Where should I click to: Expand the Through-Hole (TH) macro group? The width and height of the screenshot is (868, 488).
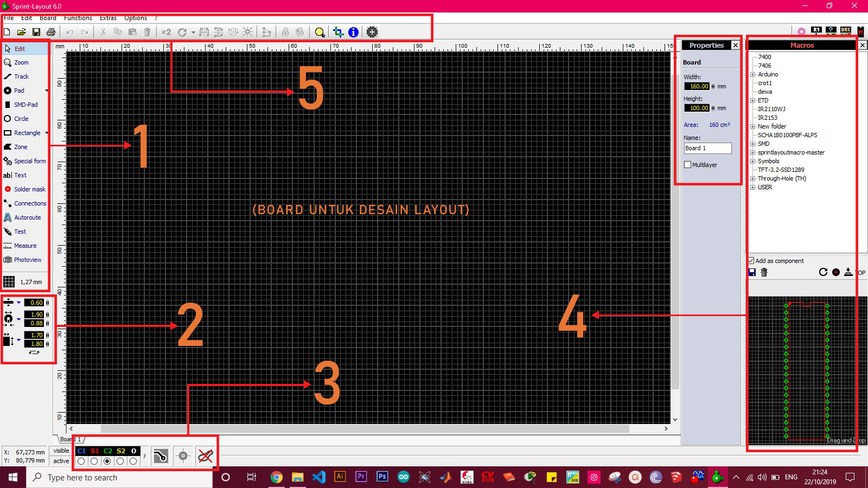coord(754,178)
